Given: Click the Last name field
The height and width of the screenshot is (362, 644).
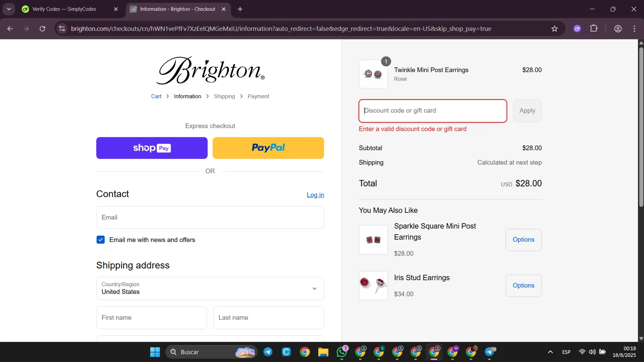Looking at the screenshot, I should (x=269, y=318).
